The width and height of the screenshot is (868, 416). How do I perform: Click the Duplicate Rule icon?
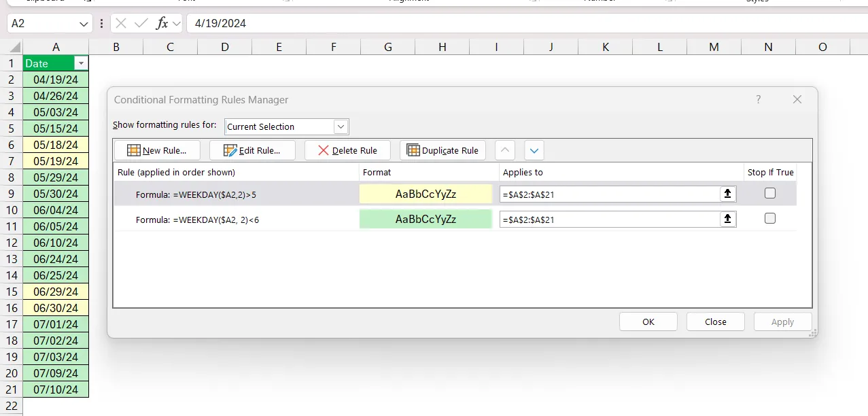point(413,150)
